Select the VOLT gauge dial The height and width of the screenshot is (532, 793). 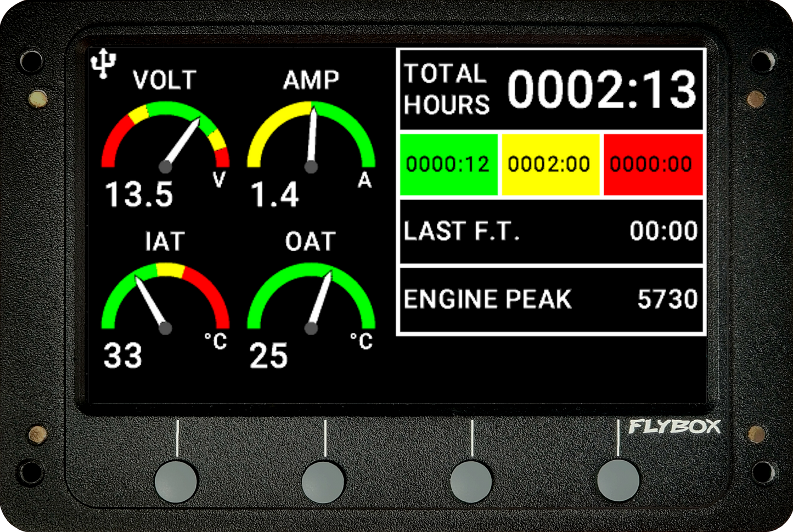(165, 137)
